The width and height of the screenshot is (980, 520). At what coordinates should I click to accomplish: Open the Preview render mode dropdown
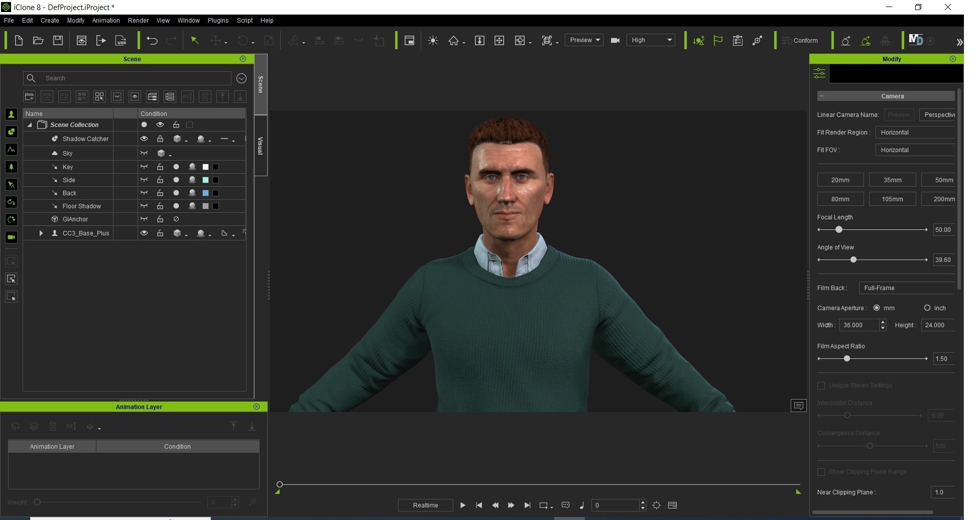[584, 40]
